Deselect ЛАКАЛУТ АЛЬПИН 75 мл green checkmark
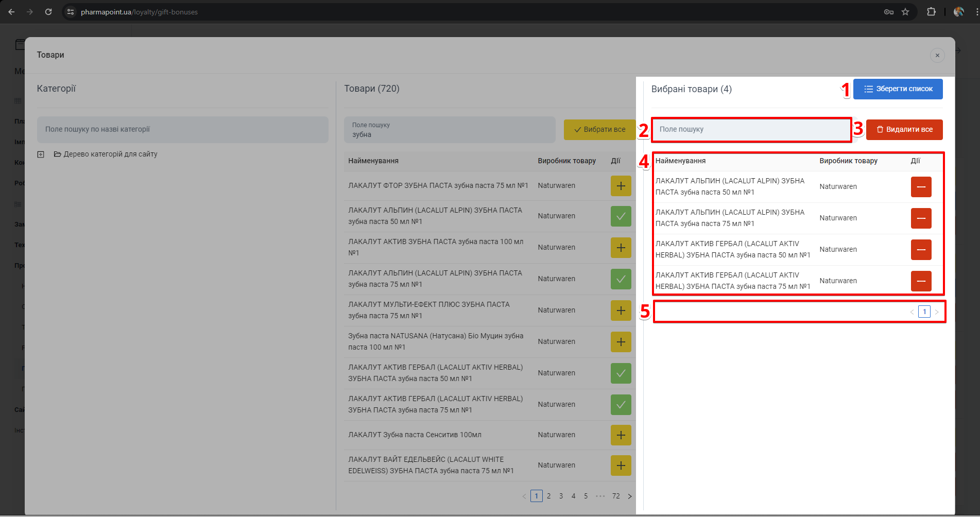The height and width of the screenshot is (517, 980). click(621, 279)
